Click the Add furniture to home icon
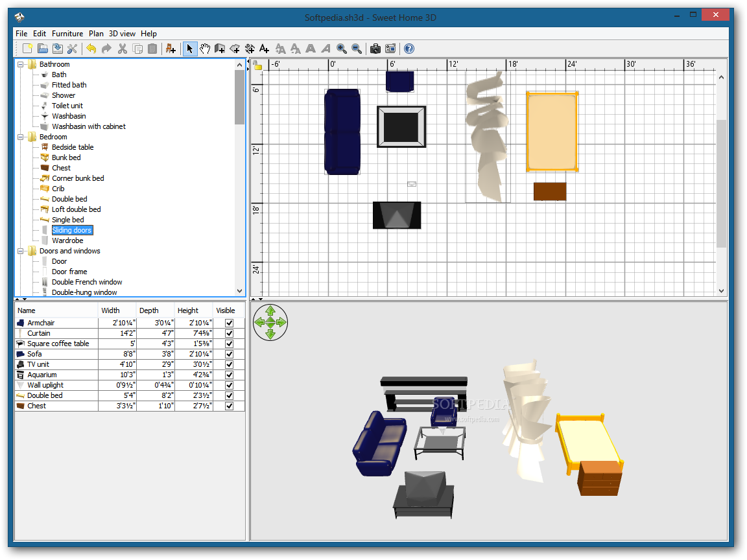 tap(171, 49)
